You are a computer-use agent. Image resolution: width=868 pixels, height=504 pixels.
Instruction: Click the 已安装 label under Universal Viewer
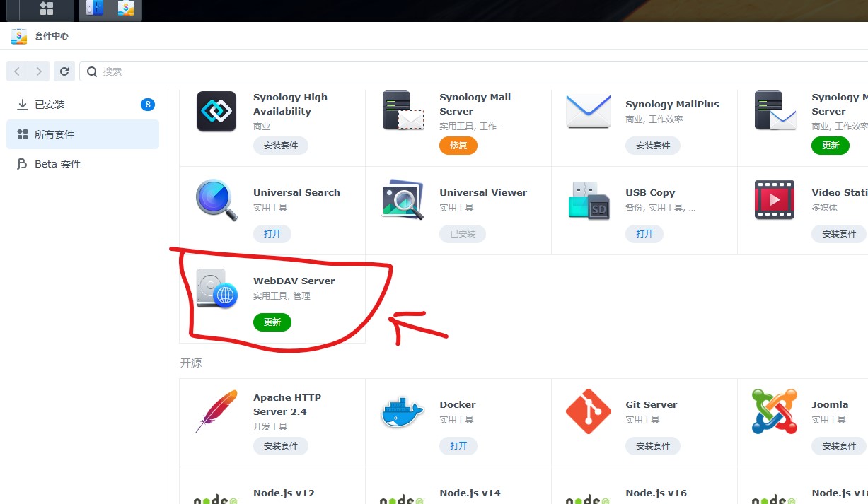pos(463,234)
